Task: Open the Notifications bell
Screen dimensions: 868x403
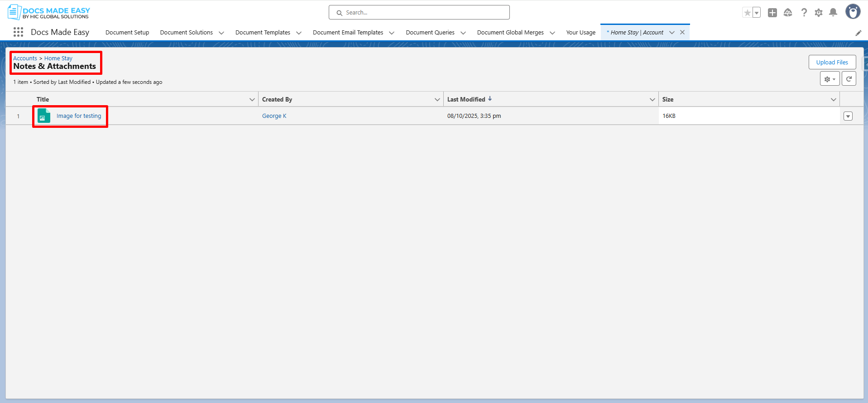Action: pyautogui.click(x=833, y=13)
